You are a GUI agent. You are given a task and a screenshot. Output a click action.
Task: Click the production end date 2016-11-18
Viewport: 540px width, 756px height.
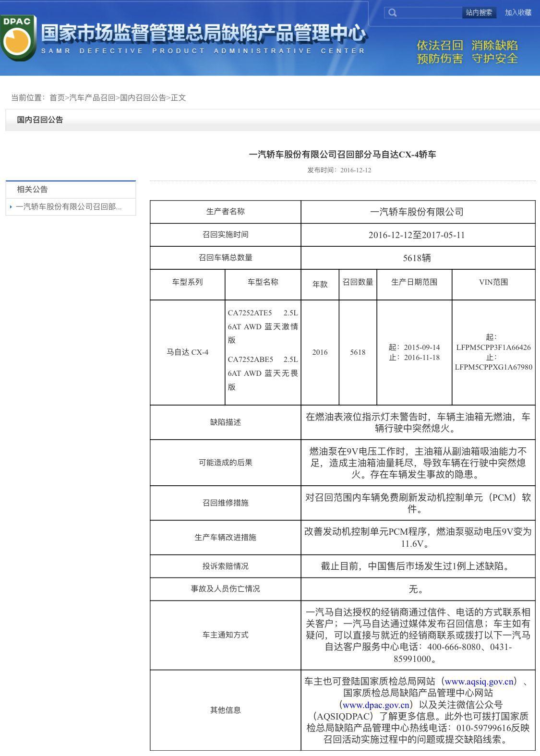[x=421, y=358]
